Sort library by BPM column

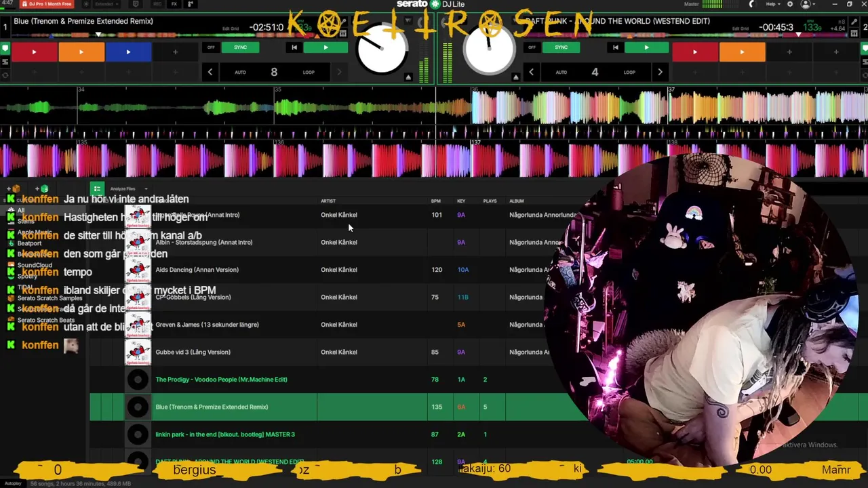click(436, 201)
